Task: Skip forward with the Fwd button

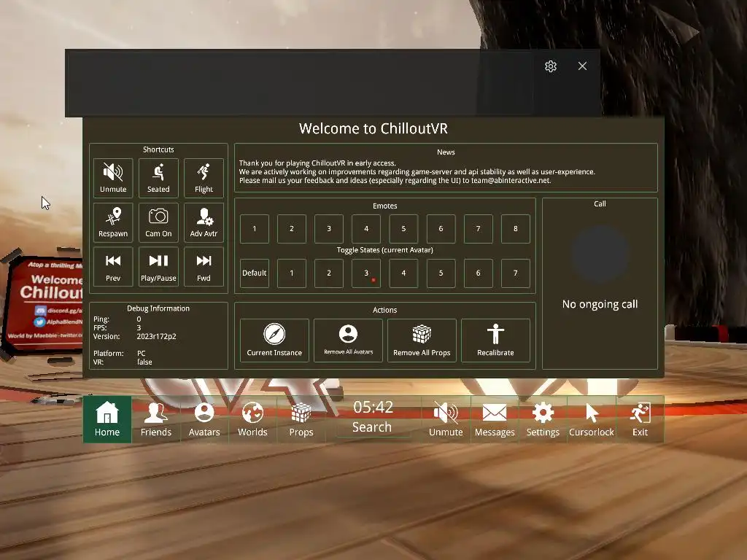Action: click(x=204, y=267)
